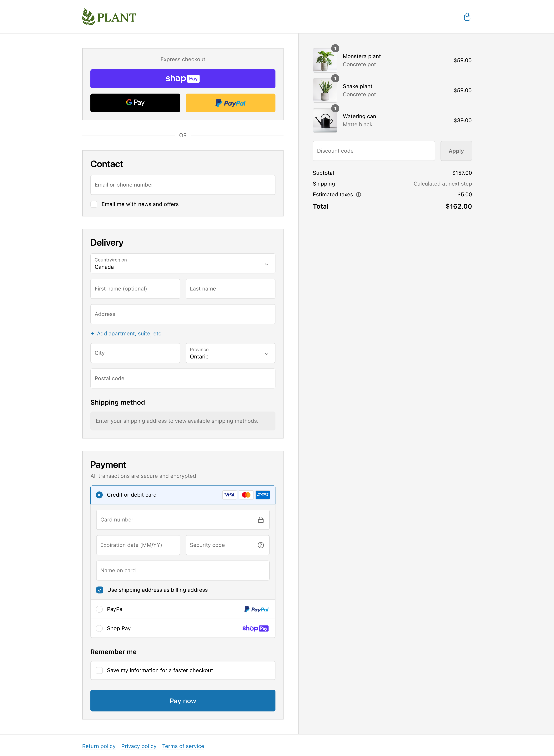Viewport: 554px width, 756px height.
Task: Pay with the PayPal express button
Action: click(x=230, y=103)
